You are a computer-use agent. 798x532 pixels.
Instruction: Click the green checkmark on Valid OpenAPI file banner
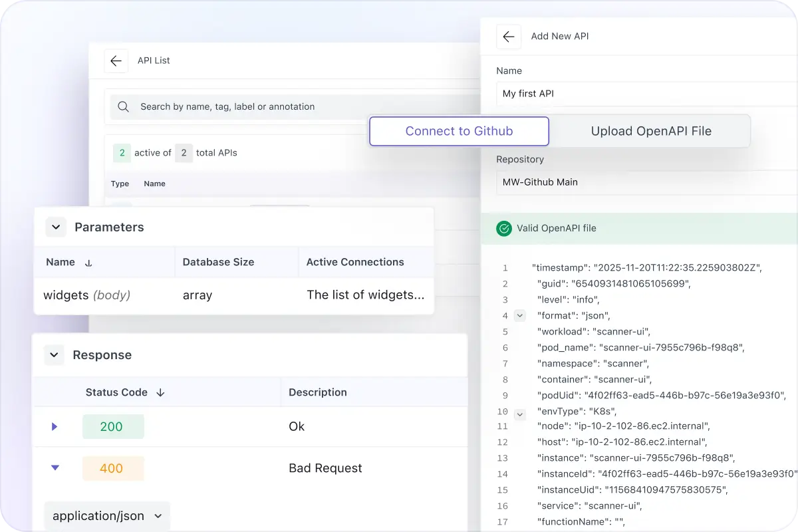505,228
